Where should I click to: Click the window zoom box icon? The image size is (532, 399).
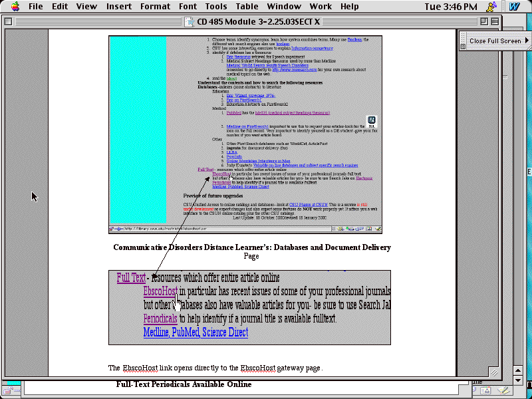click(485, 21)
